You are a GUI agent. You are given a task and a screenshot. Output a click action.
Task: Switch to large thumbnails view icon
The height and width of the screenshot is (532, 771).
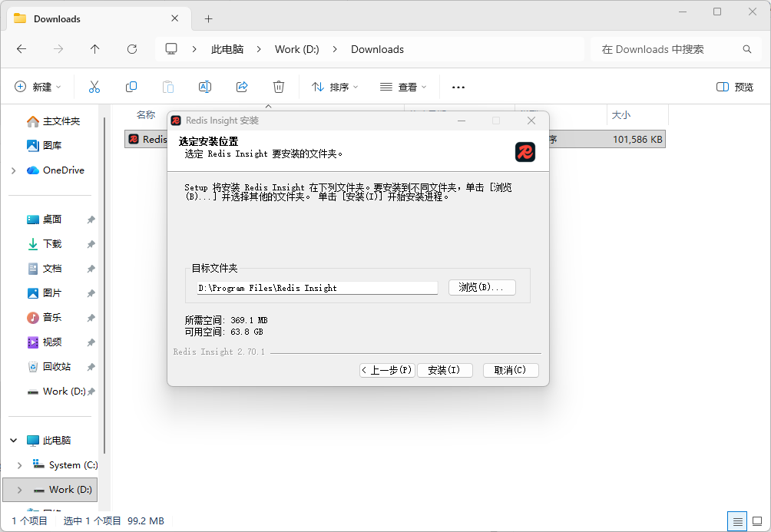tap(757, 521)
